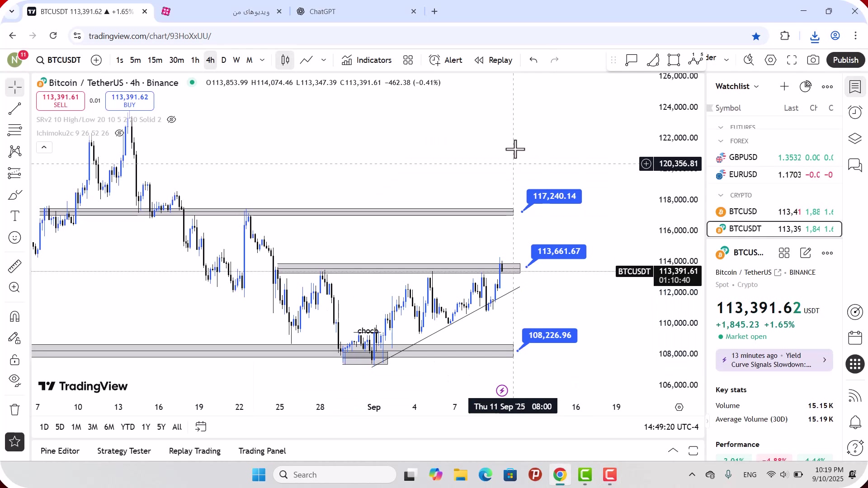Viewport: 868px width, 488px height.
Task: Open Strategy Tester tab
Action: [x=124, y=451]
